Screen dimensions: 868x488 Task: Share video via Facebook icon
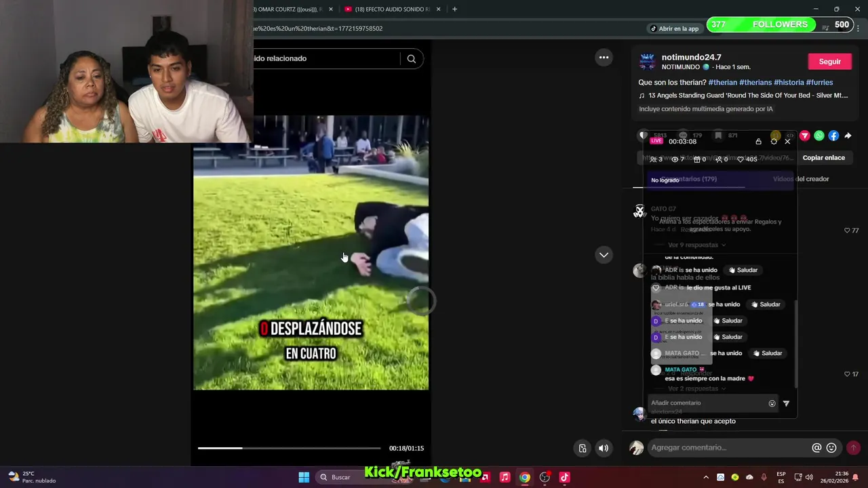[833, 136]
